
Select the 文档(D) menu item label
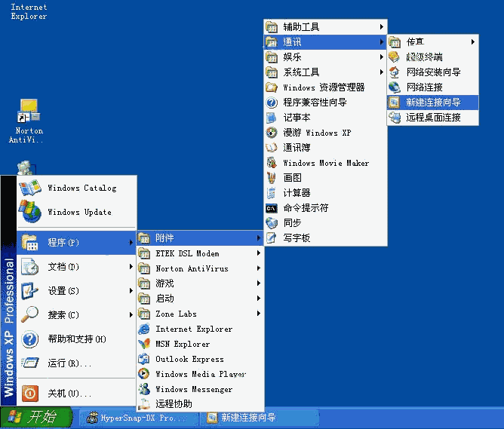[63, 267]
